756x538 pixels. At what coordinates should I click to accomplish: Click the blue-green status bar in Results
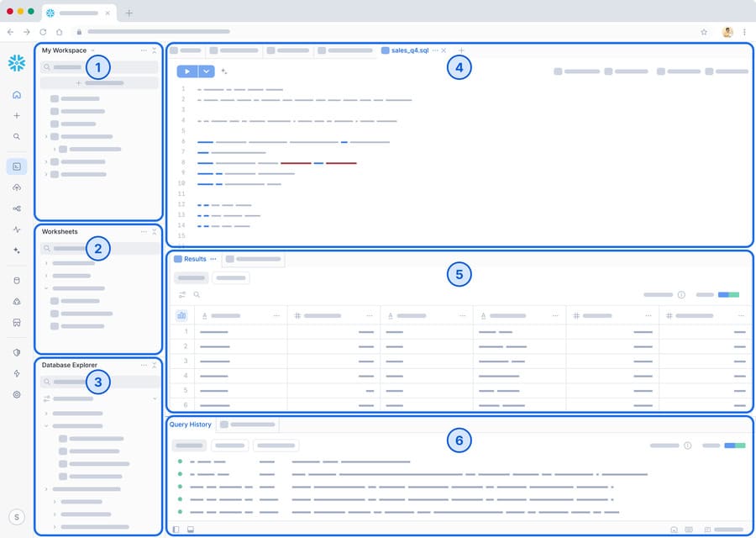tap(728, 295)
